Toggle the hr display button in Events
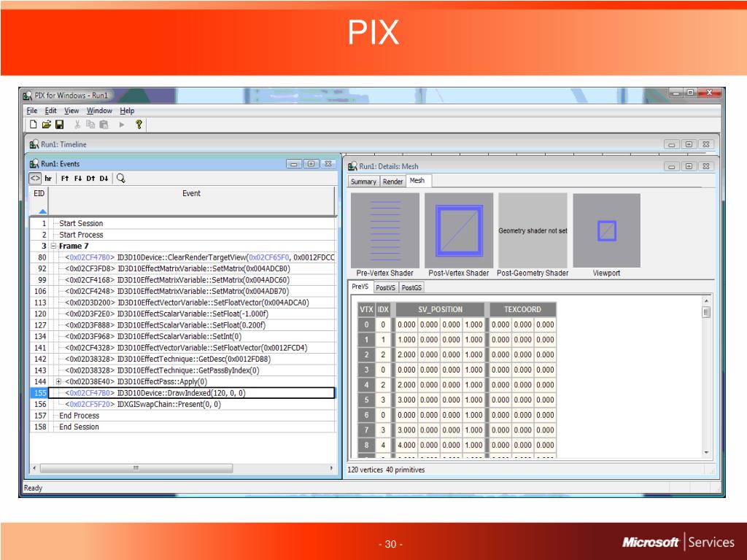This screenshot has height=560, width=747. point(48,179)
